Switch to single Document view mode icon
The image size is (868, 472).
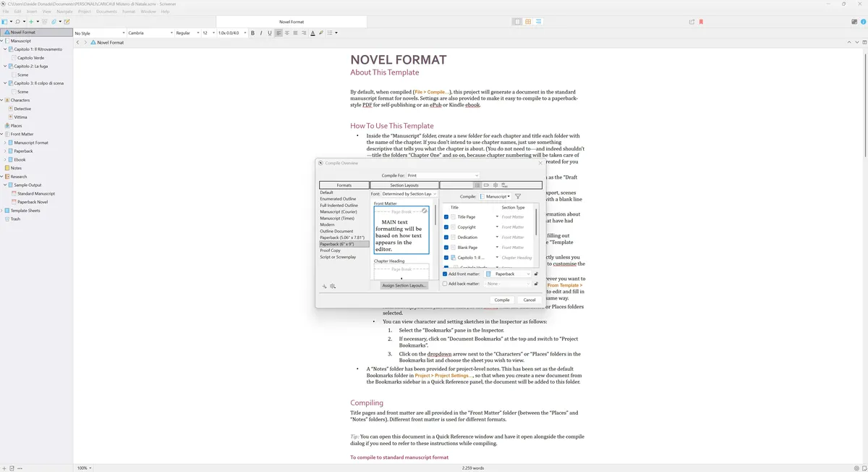pos(517,22)
